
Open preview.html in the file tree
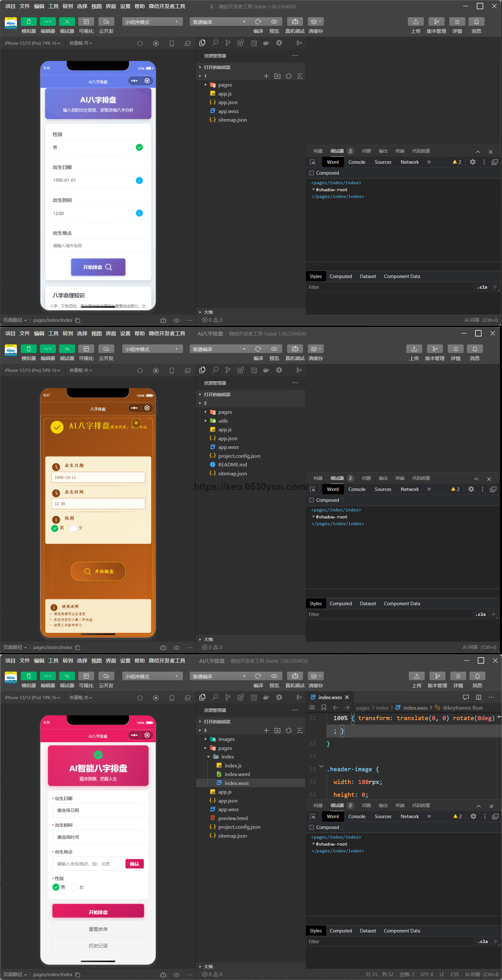(x=232, y=818)
